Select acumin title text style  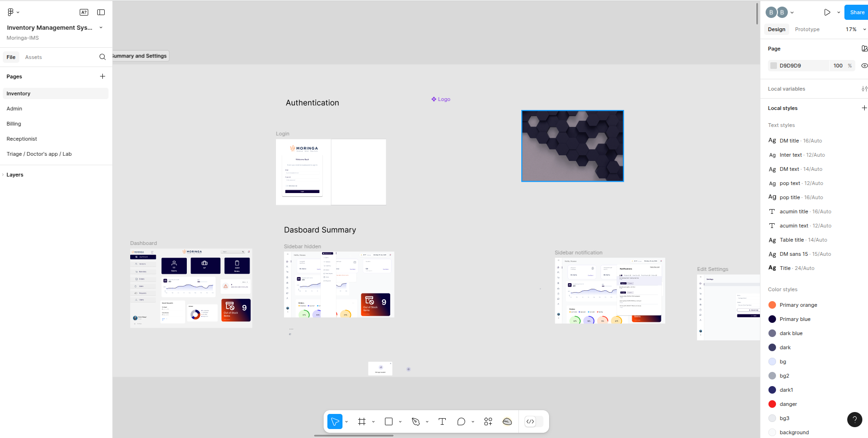800,211
